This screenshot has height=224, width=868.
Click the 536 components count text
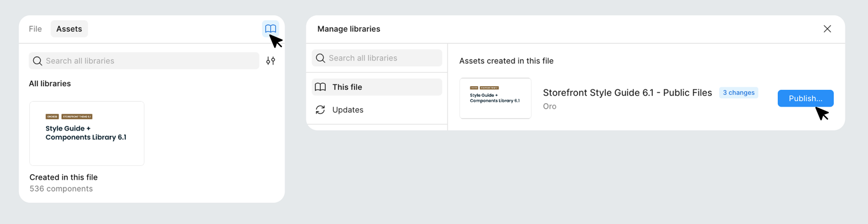coord(61,188)
